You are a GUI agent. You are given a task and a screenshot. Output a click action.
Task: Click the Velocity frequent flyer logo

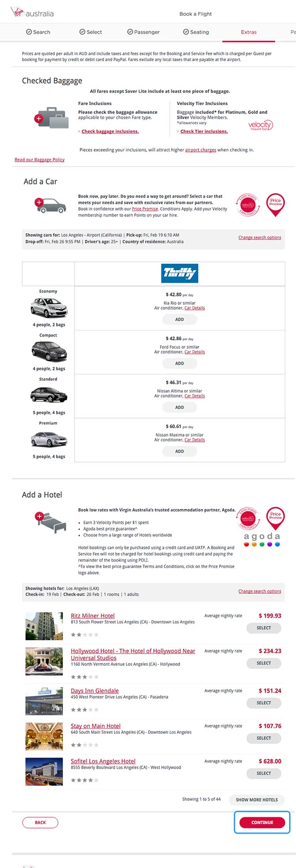260,125
